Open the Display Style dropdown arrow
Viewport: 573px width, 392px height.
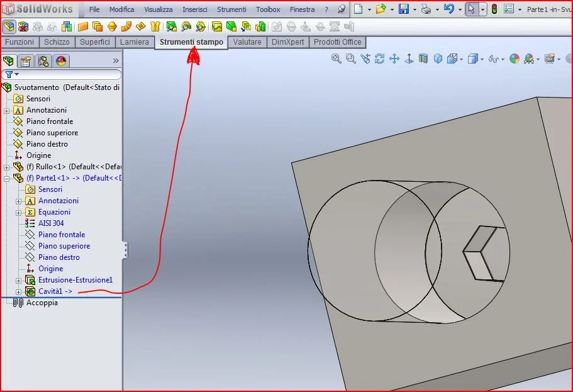point(482,59)
